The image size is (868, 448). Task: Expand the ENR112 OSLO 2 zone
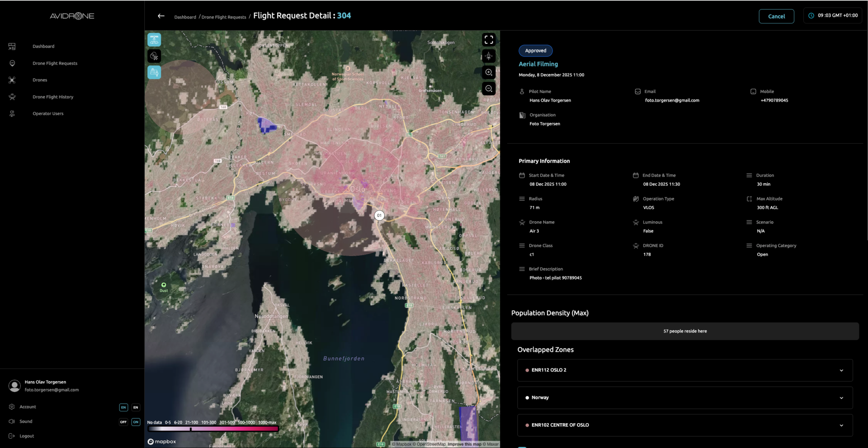click(841, 370)
